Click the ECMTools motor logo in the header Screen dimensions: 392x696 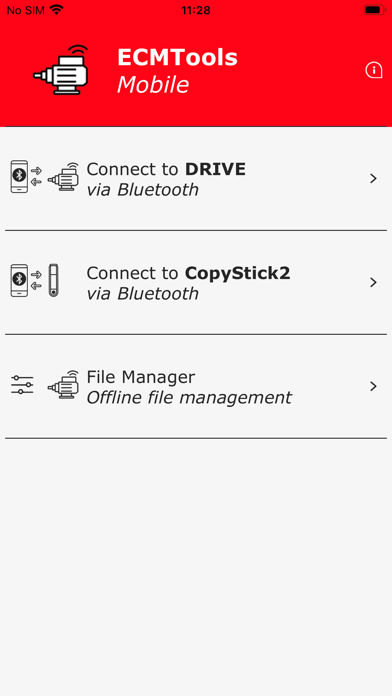point(61,70)
